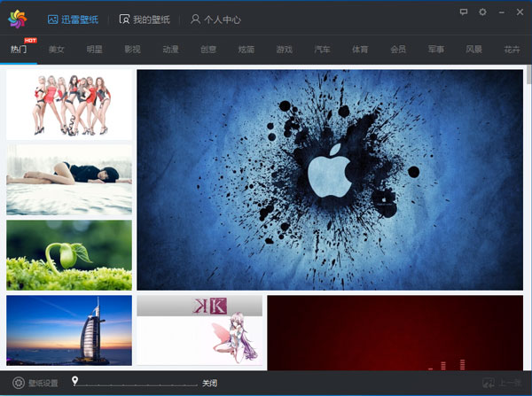Open the 游戏 category tab
Viewport: 532px width, 396px height.
(x=284, y=50)
